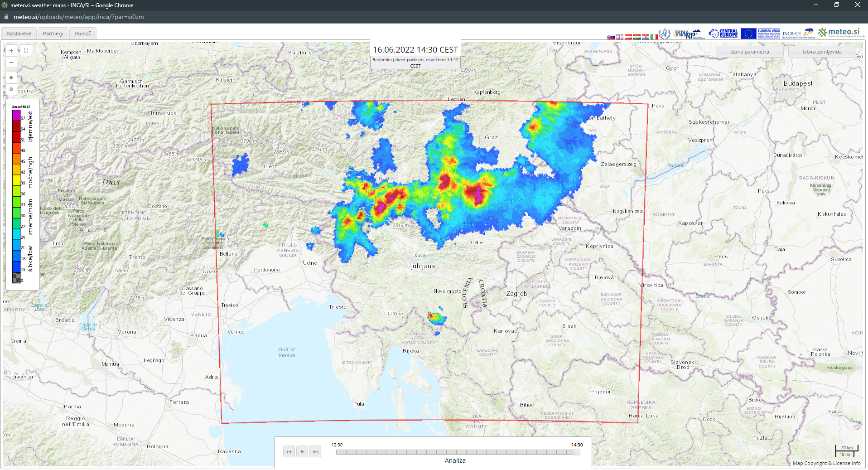Click the 12:30 start time label
The width and height of the screenshot is (868, 470).
(337, 445)
